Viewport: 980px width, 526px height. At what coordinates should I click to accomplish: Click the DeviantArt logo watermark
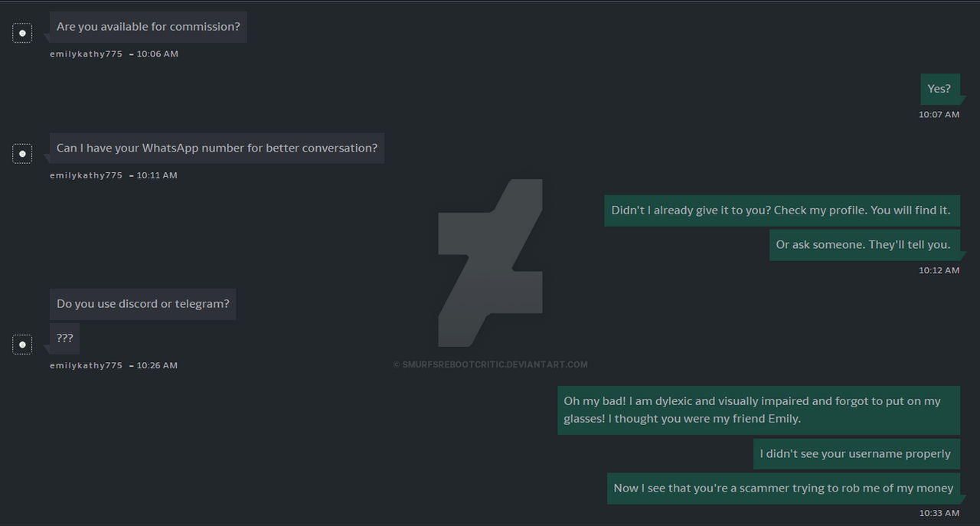(x=490, y=263)
